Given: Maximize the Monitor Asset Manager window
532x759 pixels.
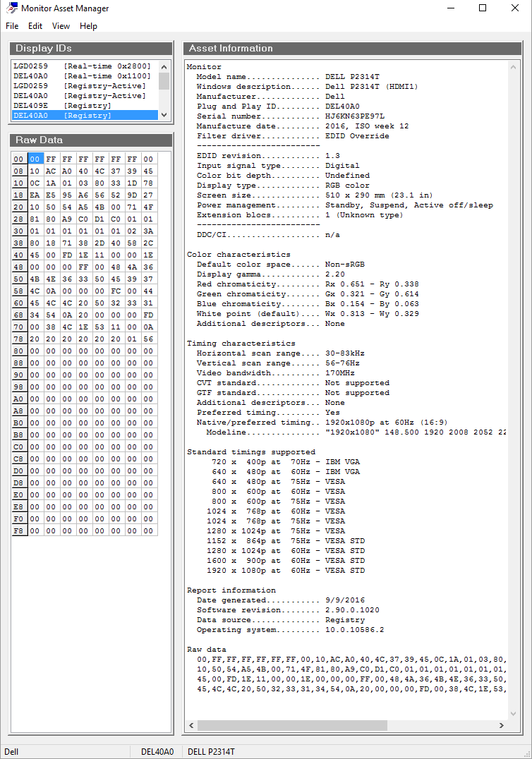Looking at the screenshot, I should click(483, 8).
